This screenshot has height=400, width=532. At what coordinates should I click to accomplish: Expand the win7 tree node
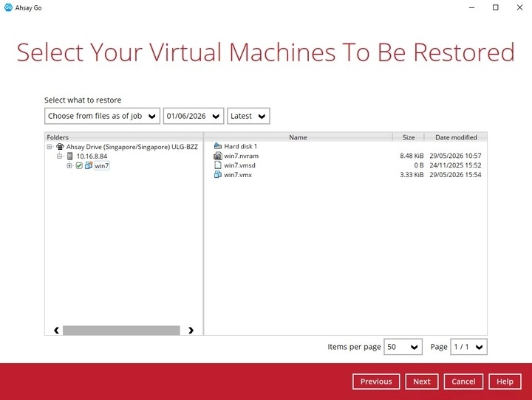point(69,166)
